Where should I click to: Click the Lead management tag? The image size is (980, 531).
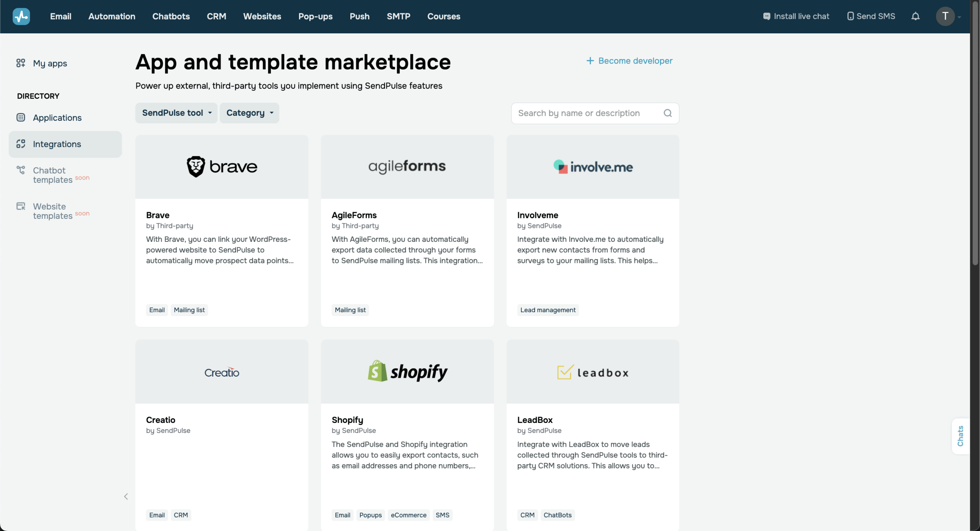tap(548, 310)
